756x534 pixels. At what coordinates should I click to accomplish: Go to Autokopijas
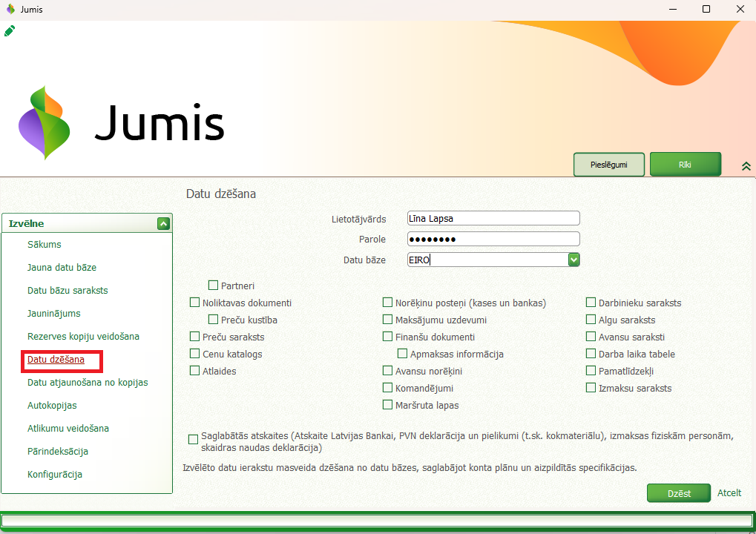click(52, 406)
